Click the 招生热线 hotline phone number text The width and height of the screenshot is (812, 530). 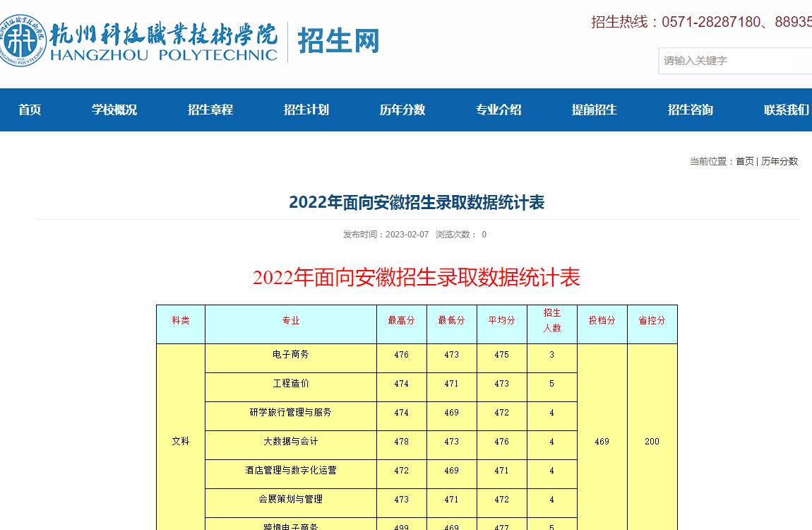[x=701, y=22]
